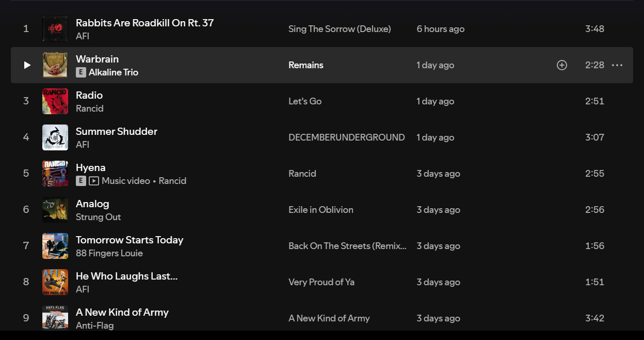
Task: Go to AFI artist under Summer Shudder
Action: click(83, 145)
